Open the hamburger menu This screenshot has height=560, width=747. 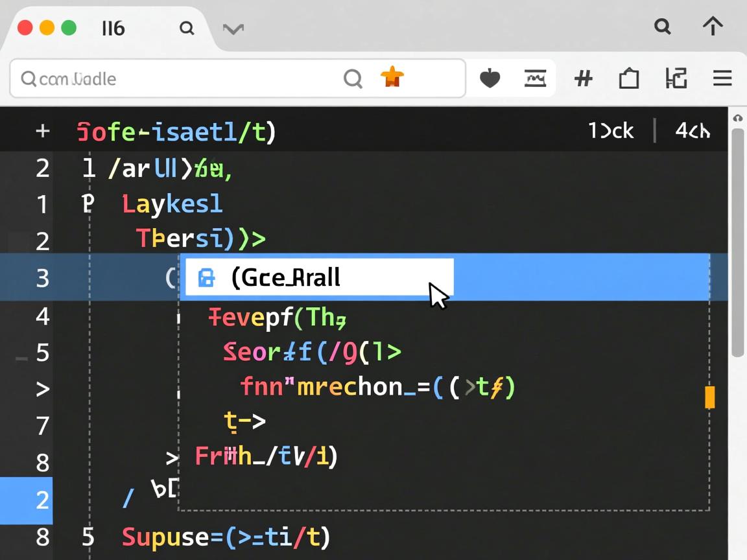pyautogui.click(x=722, y=79)
